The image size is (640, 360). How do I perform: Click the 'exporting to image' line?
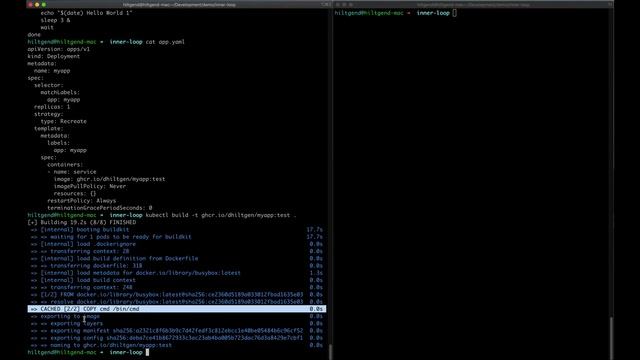pyautogui.click(x=65, y=316)
